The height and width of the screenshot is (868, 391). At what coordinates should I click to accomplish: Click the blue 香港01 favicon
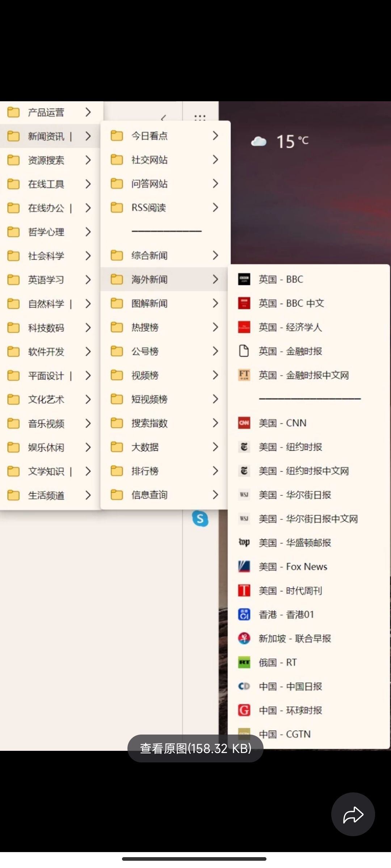(244, 614)
